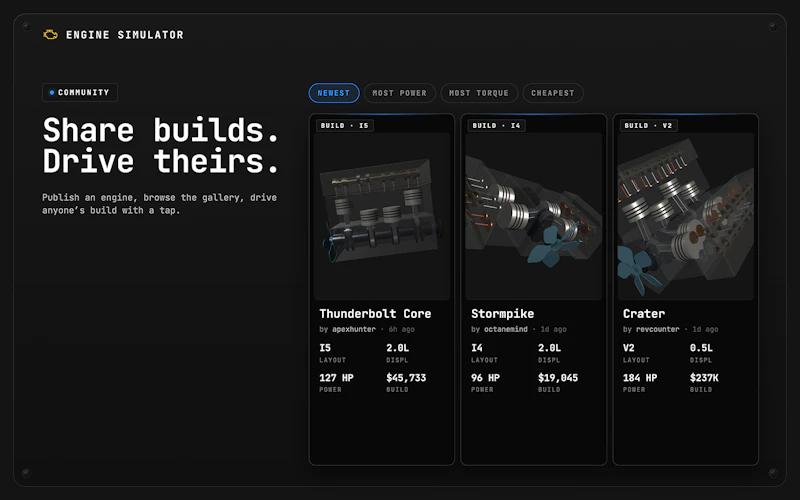Image resolution: width=800 pixels, height=500 pixels.
Task: Click the yellow engine logo icon
Action: coord(50,35)
